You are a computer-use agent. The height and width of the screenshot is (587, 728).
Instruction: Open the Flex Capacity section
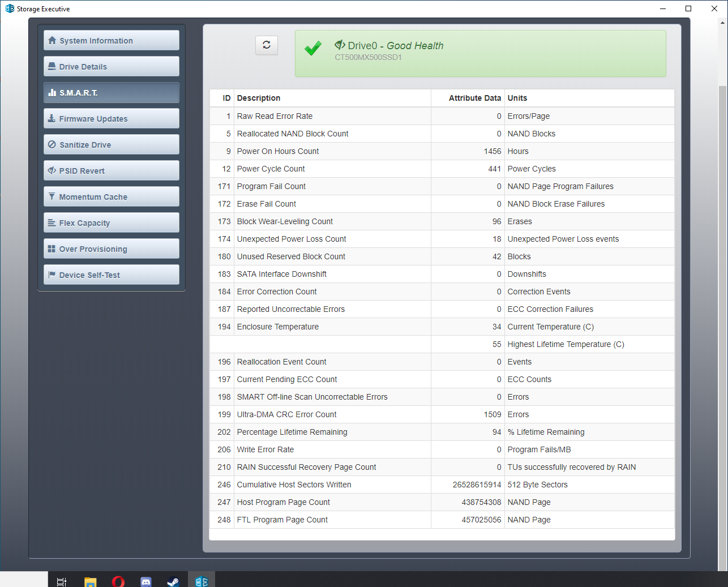[112, 222]
